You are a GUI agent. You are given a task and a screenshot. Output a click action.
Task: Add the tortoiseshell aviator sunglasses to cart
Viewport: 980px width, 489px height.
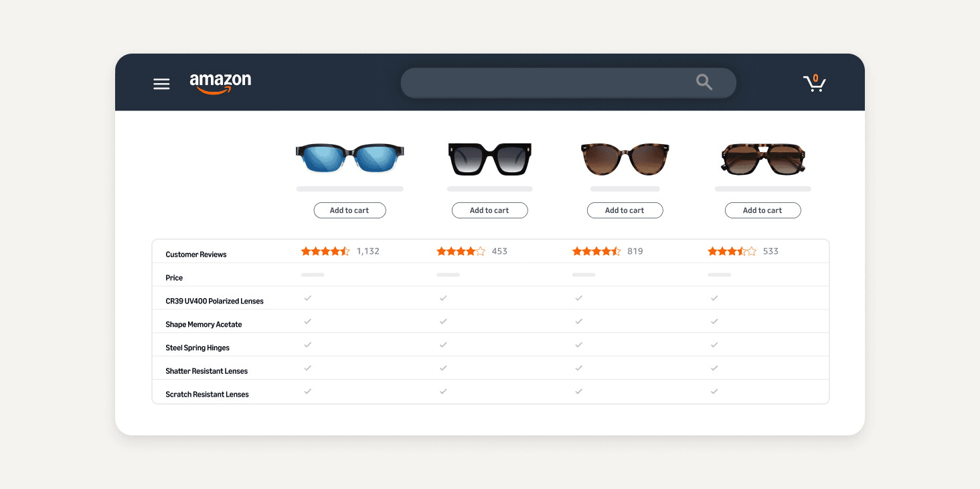pyautogui.click(x=763, y=210)
